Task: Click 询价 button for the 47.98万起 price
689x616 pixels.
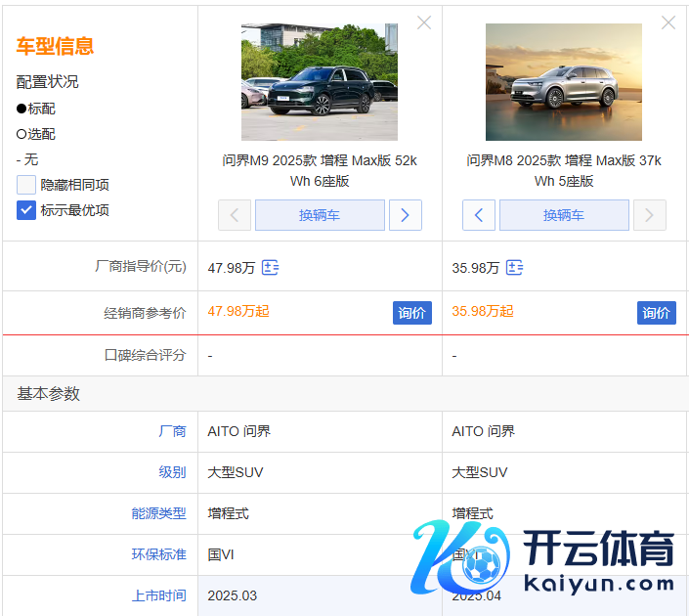Action: (411, 313)
